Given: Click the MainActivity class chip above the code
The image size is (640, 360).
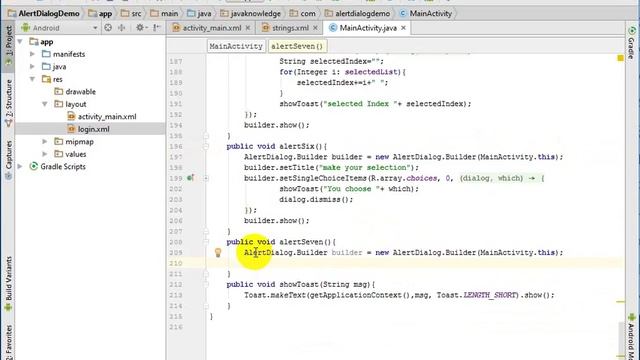Looking at the screenshot, I should tap(236, 46).
